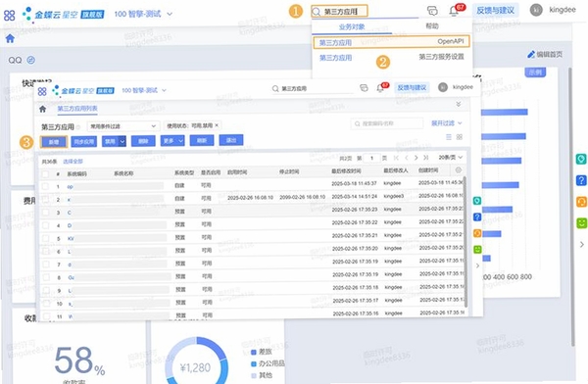Click the 搜索编码/名称 search field
This screenshot has height=384, width=588.
pos(387,123)
